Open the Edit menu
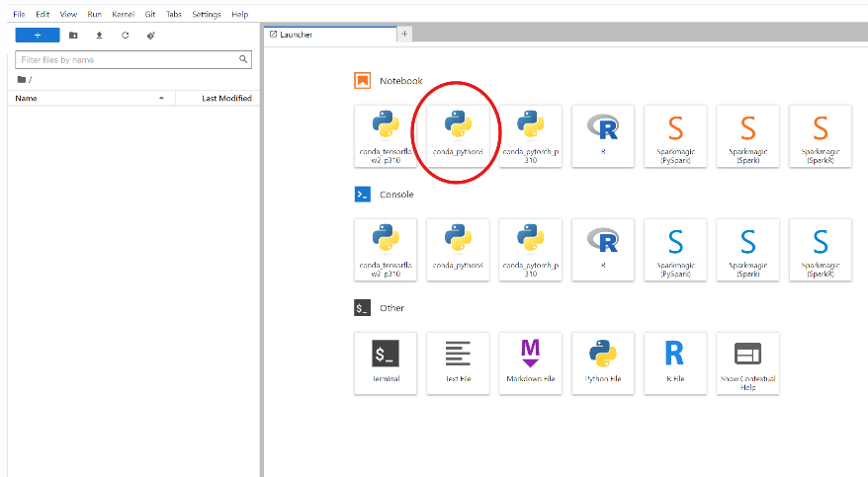 (43, 15)
